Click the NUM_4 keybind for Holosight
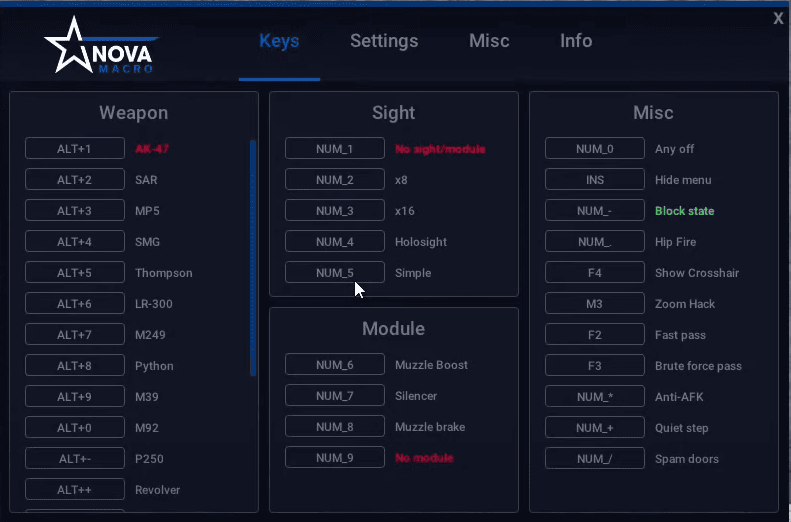The image size is (791, 522). 335,242
